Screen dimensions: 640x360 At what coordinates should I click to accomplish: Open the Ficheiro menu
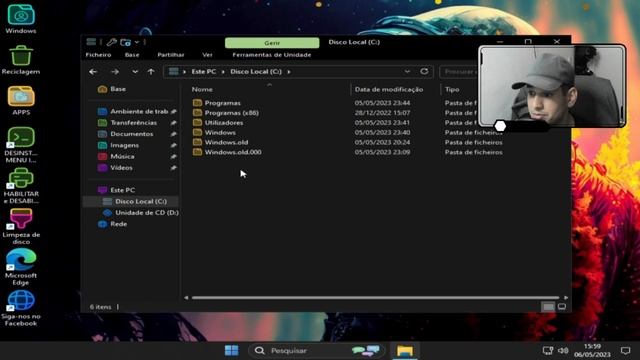click(x=98, y=55)
